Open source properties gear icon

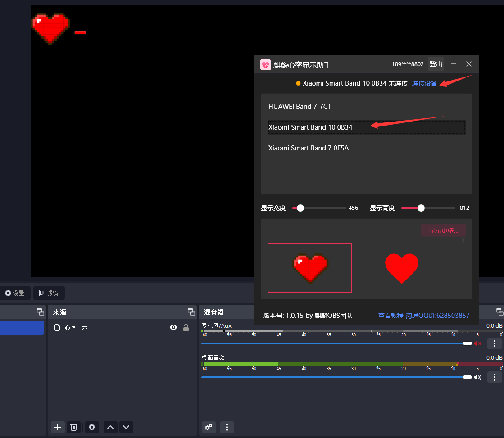coord(92,427)
